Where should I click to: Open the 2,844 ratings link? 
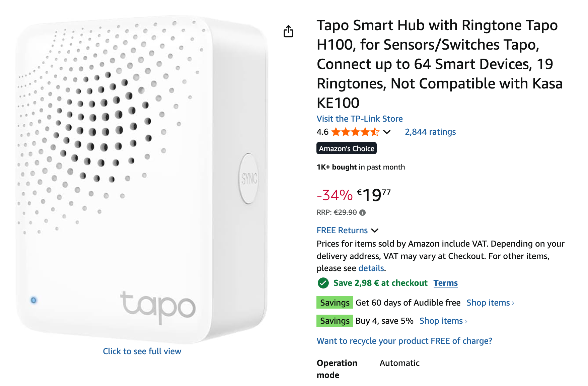(x=430, y=132)
